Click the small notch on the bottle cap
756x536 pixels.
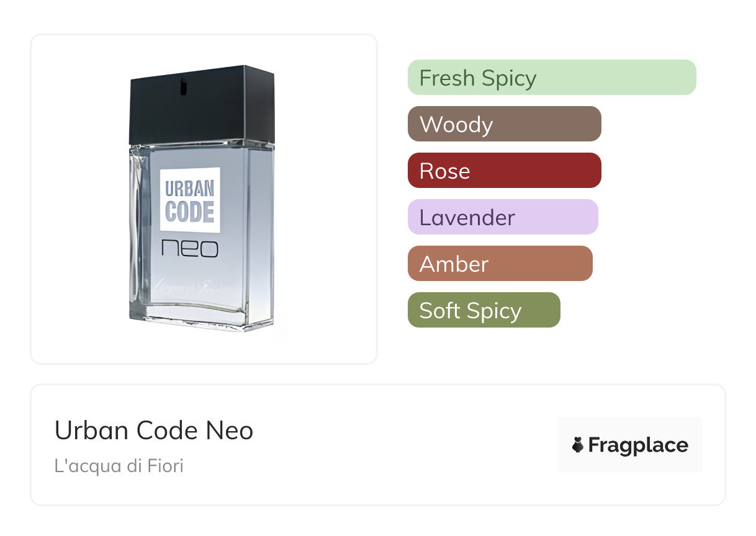(183, 87)
